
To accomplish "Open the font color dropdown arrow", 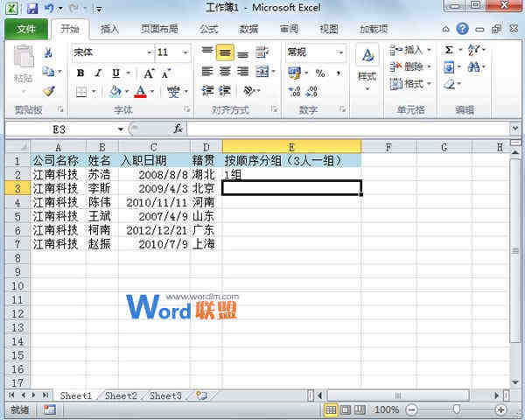I will tap(152, 91).
